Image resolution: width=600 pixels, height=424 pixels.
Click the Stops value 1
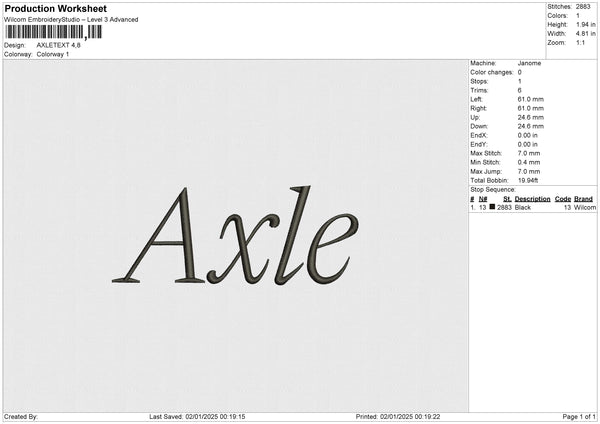click(519, 81)
